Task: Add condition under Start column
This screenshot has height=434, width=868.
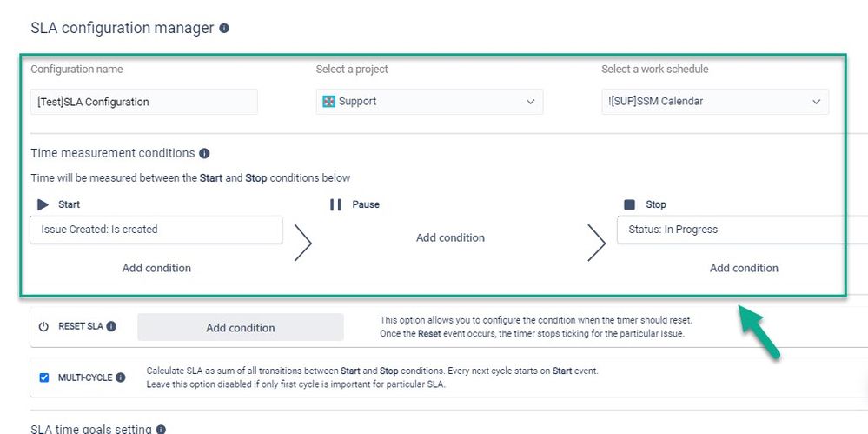Action: (156, 268)
